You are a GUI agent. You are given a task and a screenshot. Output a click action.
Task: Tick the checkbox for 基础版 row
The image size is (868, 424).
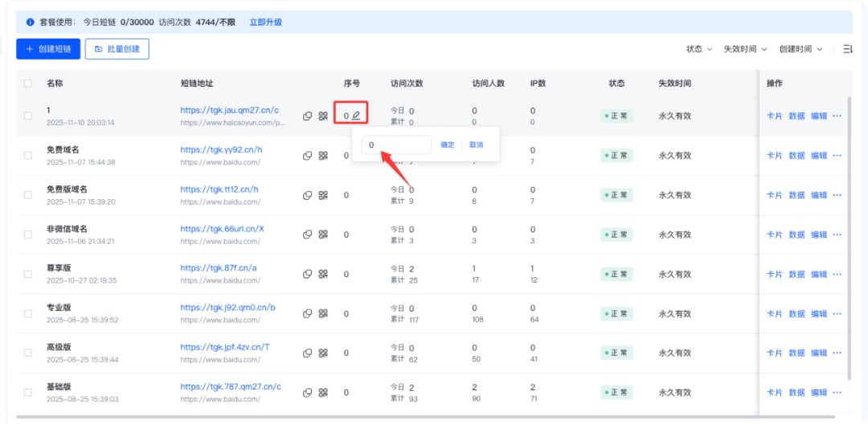(27, 393)
